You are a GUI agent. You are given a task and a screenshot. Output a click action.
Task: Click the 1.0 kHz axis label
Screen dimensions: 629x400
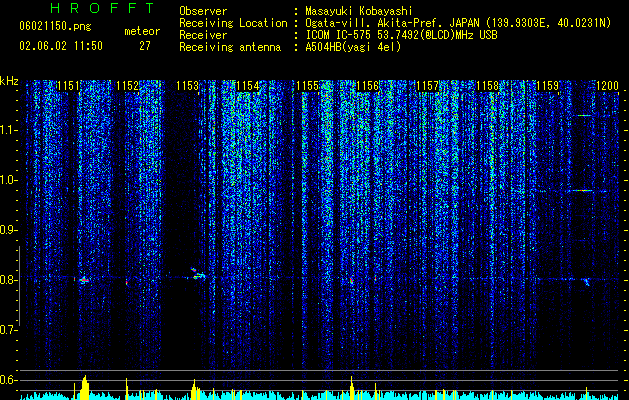point(8,180)
